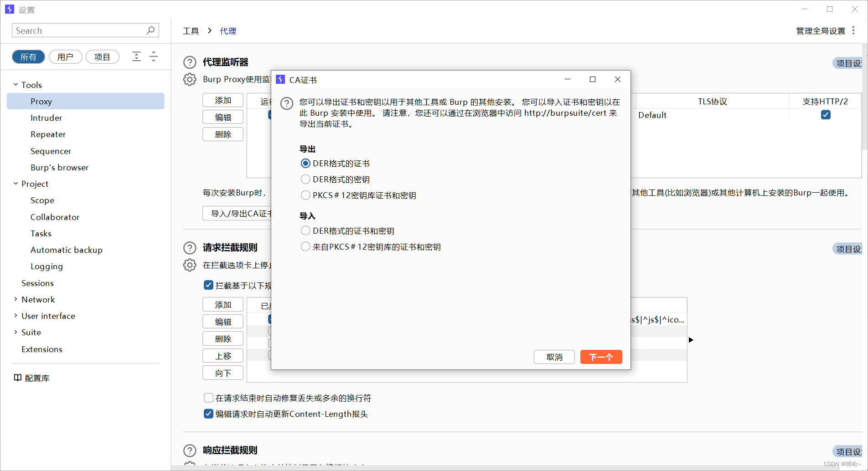Click the Burp logo in settings title bar
The height and width of the screenshot is (471, 868).
tap(10, 9)
